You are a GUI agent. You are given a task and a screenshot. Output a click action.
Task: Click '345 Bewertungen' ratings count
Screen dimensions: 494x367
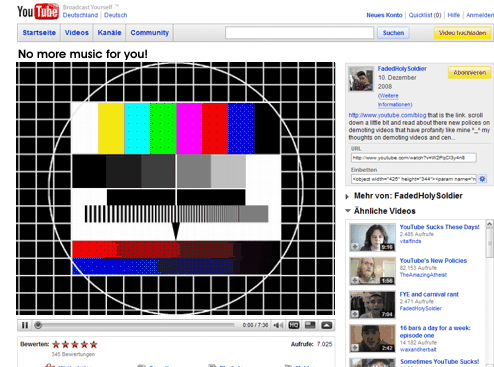click(73, 354)
